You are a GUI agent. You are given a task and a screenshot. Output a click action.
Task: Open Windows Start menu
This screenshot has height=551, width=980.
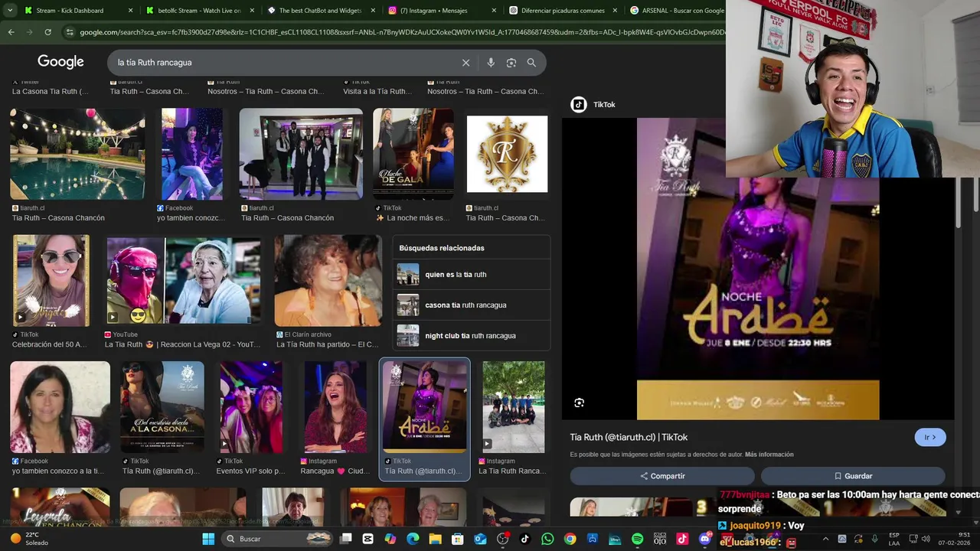pos(208,539)
